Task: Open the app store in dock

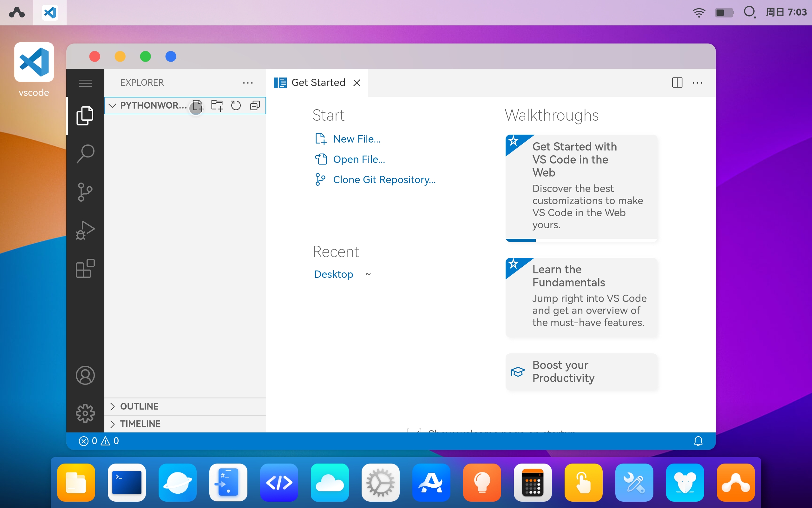Action: 431,483
